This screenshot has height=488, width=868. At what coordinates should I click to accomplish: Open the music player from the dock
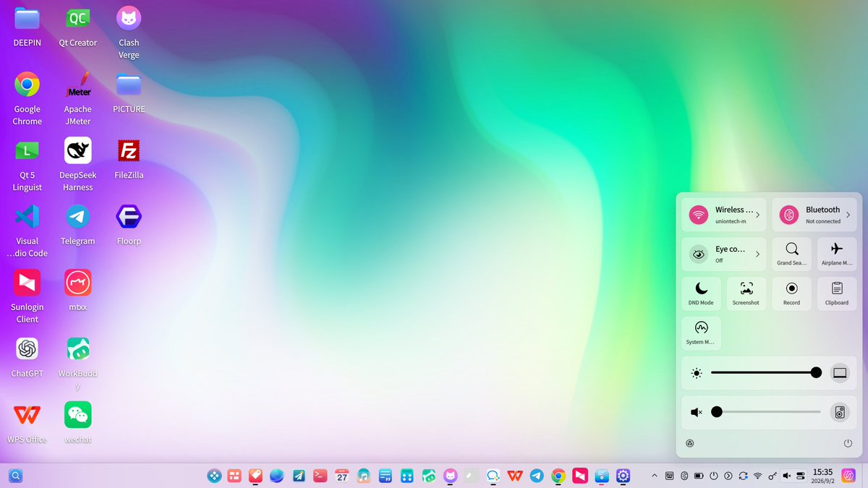coord(364,476)
